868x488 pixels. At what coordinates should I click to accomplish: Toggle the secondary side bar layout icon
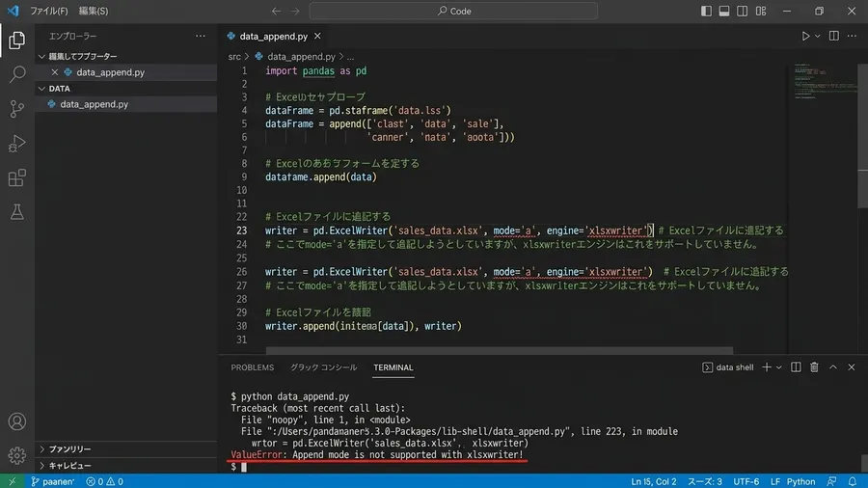[742, 11]
